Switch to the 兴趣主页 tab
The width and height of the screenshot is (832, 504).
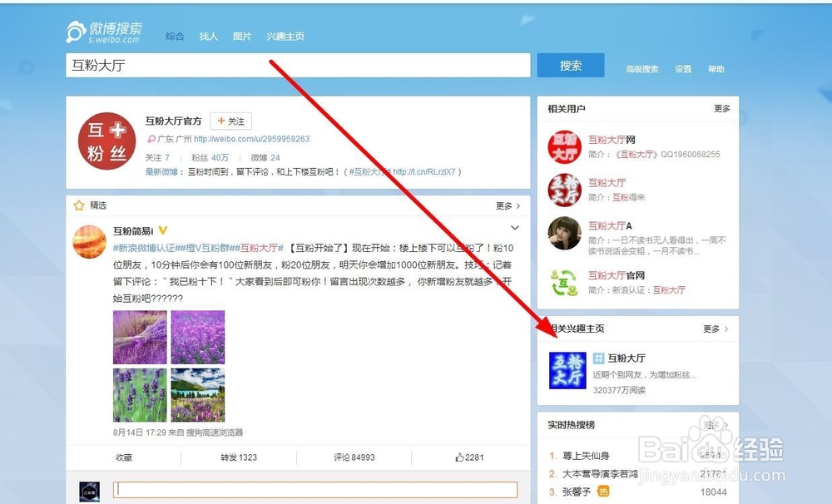285,36
